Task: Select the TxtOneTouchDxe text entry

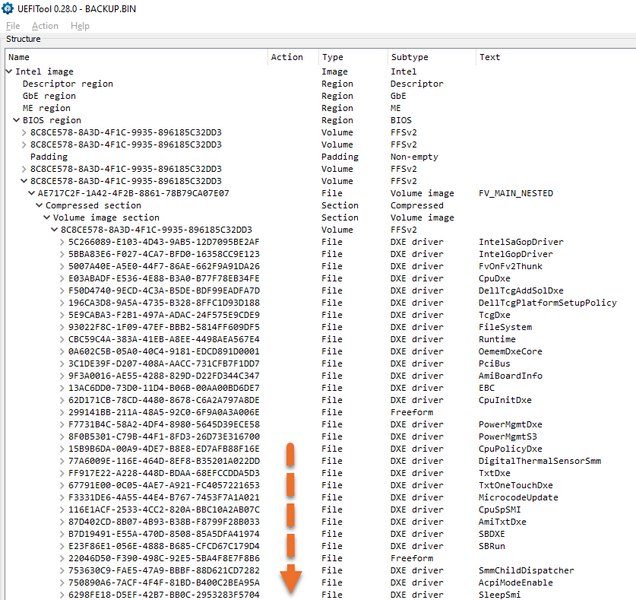Action: (516, 485)
